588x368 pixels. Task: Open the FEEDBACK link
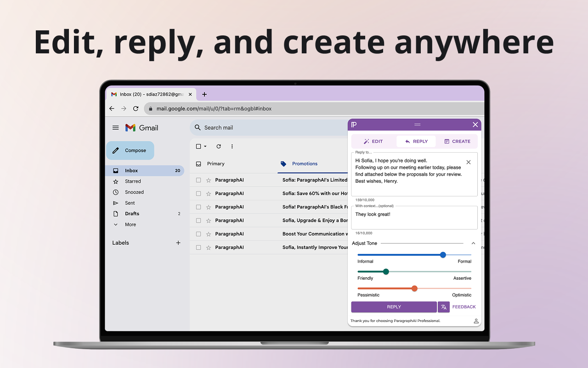464,307
